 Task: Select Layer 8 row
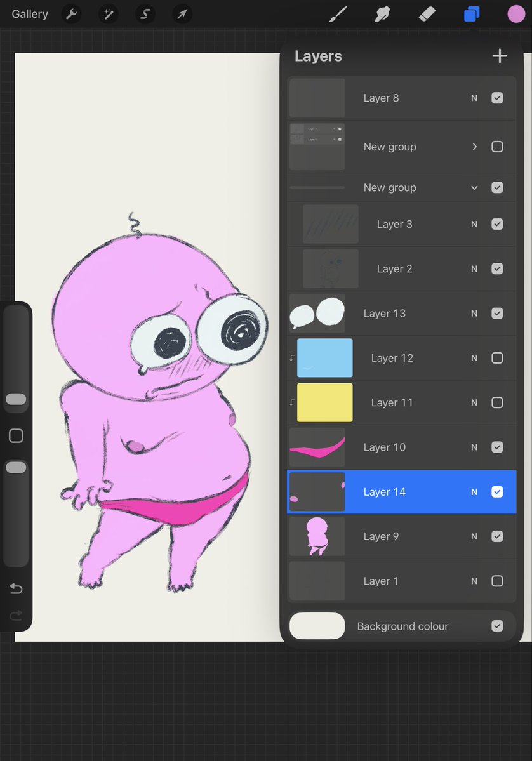[401, 98]
